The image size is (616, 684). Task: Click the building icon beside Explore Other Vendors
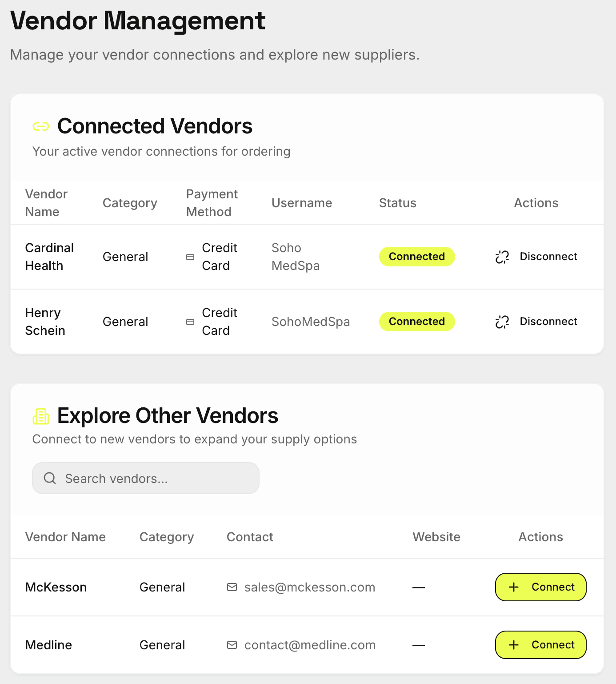coord(41,416)
